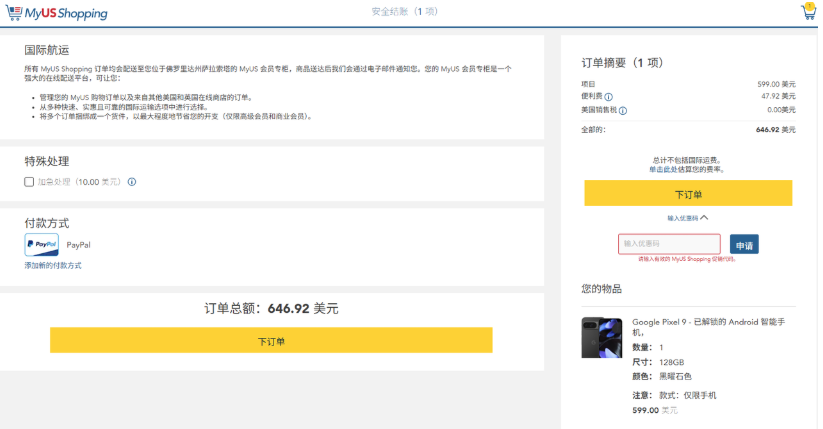Click the Google Pixel 9 product thumbnail
This screenshot has width=823, height=429.
602,338
